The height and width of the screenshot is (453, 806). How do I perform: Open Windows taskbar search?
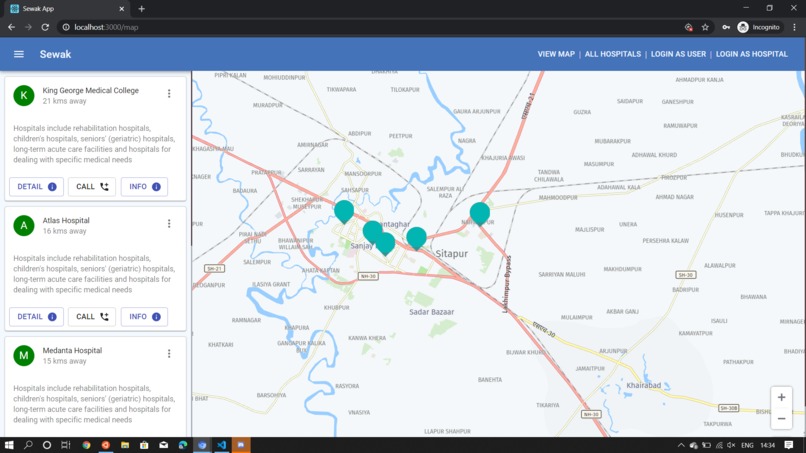pos(28,445)
